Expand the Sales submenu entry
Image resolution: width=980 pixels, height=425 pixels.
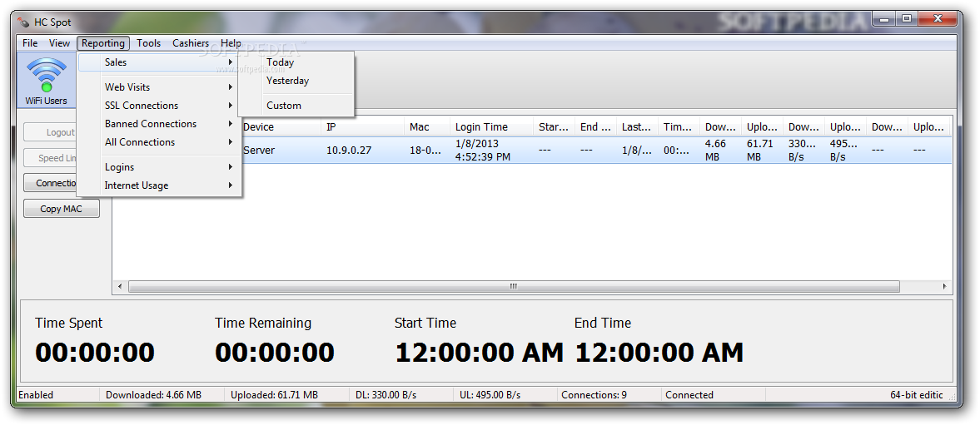point(158,62)
